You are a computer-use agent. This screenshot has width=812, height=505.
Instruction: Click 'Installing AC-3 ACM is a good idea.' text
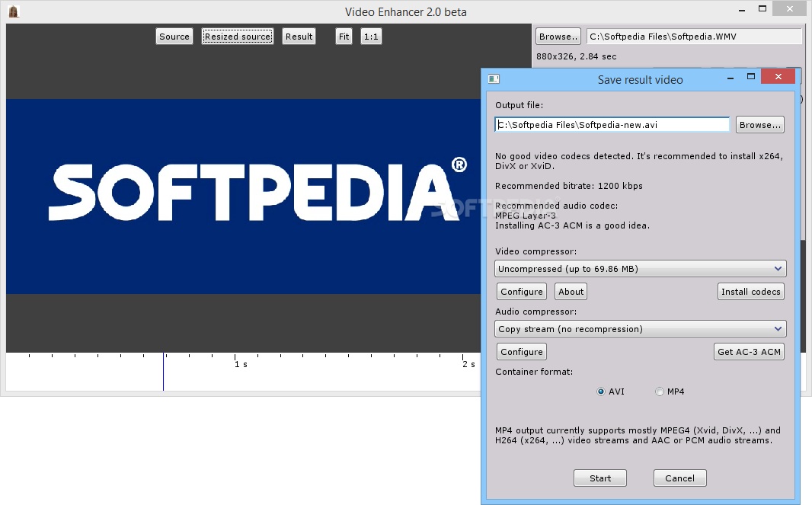[572, 225]
